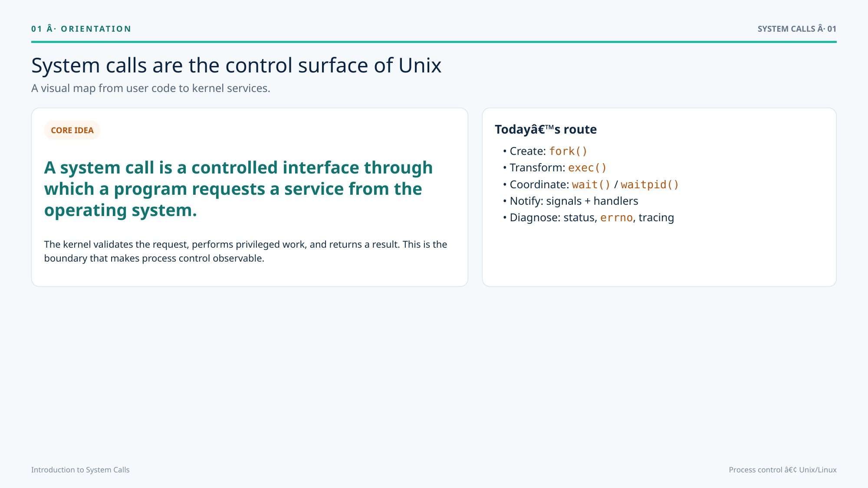Select the slide title about Unix control surface
The width and height of the screenshot is (868, 488).
[x=236, y=66]
